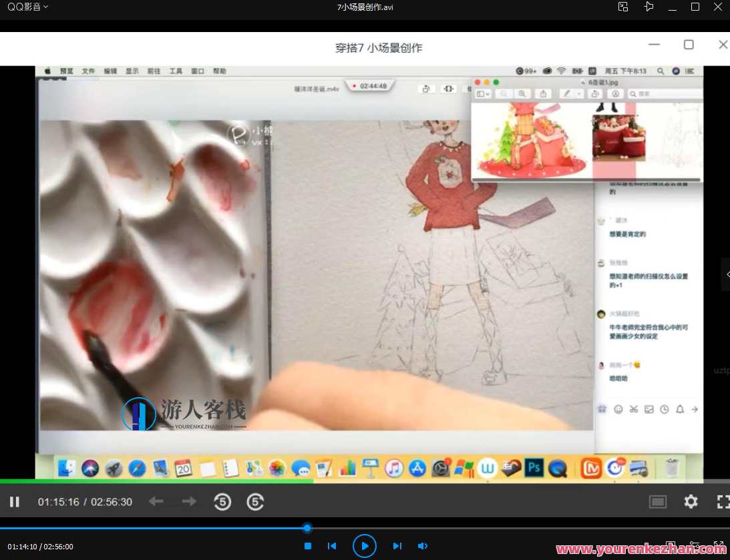Open the emoji picker in the chat panel
Viewport: 730px width, 560px height.
click(618, 409)
